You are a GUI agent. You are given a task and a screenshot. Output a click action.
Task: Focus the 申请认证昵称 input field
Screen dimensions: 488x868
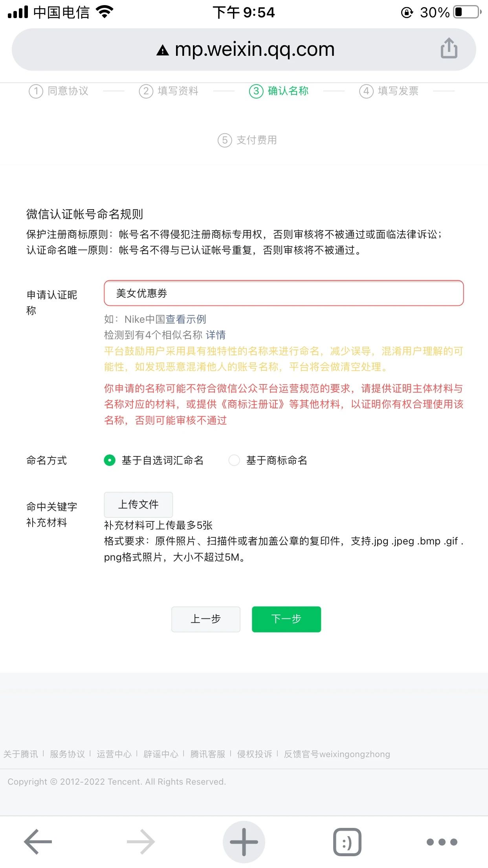pyautogui.click(x=284, y=293)
